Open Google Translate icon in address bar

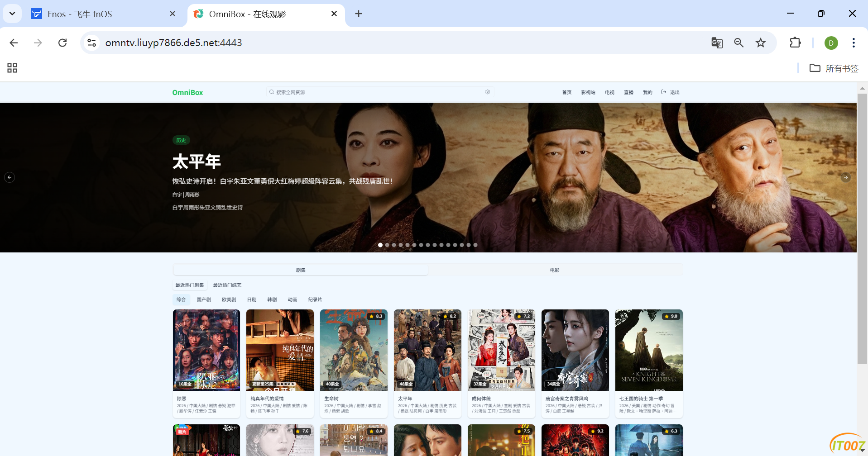pyautogui.click(x=717, y=43)
